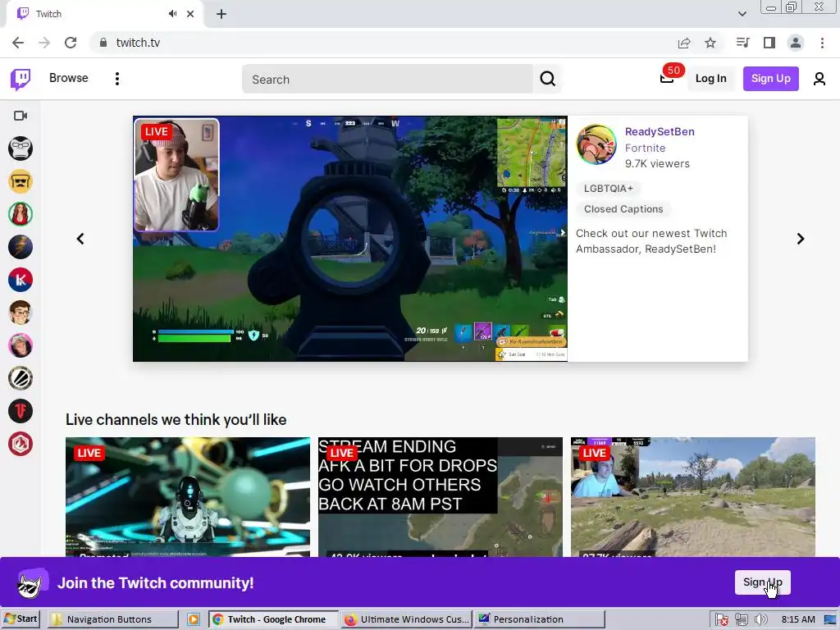
Task: Open the red fang logo avatar channel
Action: point(21,412)
